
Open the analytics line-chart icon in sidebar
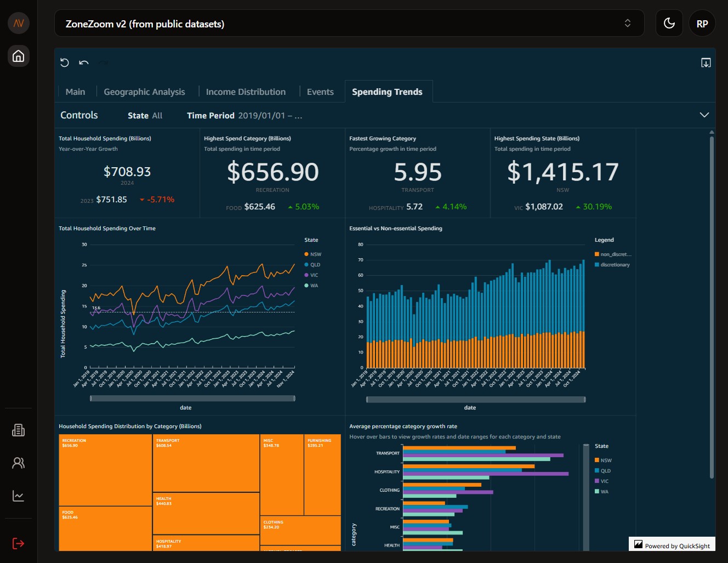[x=18, y=496]
